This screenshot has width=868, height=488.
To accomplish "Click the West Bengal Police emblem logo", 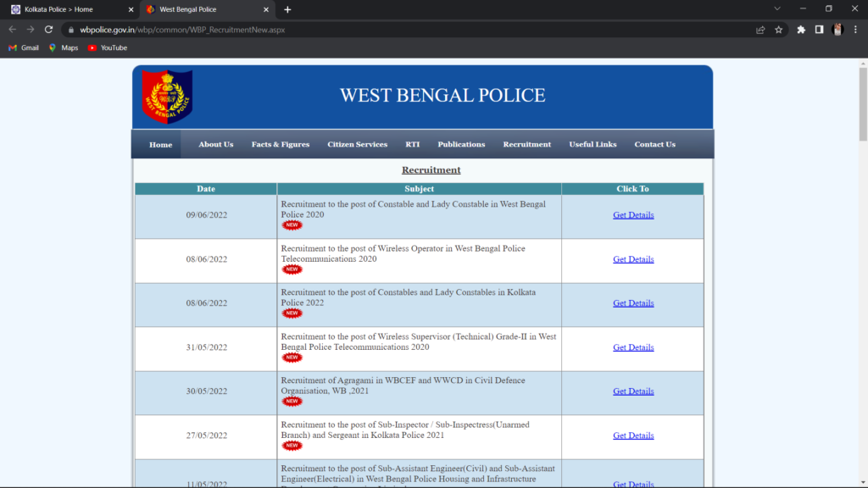I will click(x=167, y=97).
